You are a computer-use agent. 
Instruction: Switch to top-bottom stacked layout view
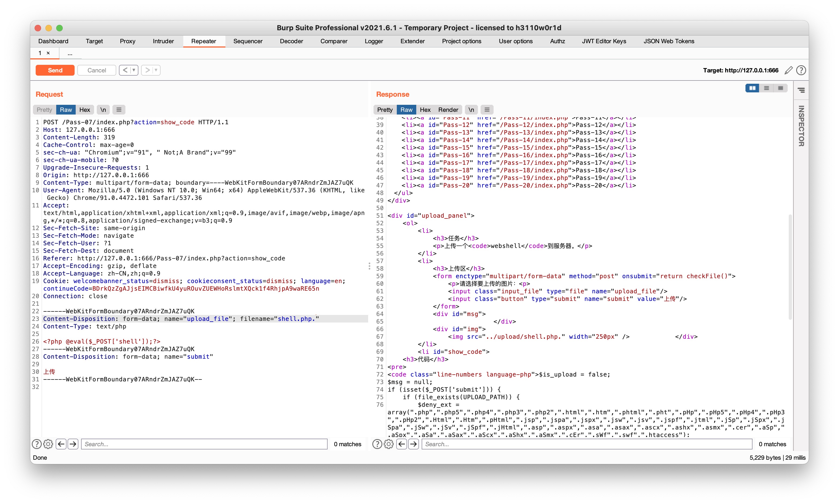766,88
